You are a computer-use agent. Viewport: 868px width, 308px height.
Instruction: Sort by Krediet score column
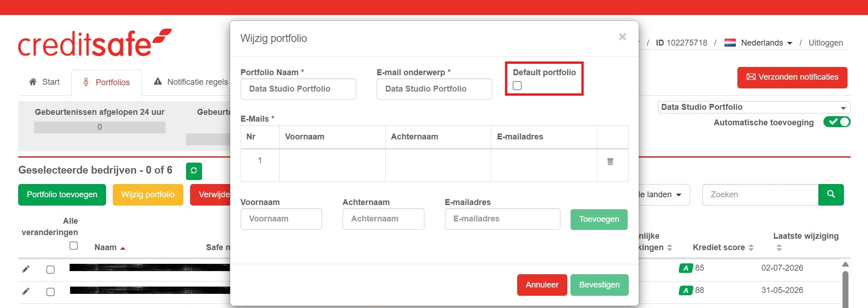[723, 247]
